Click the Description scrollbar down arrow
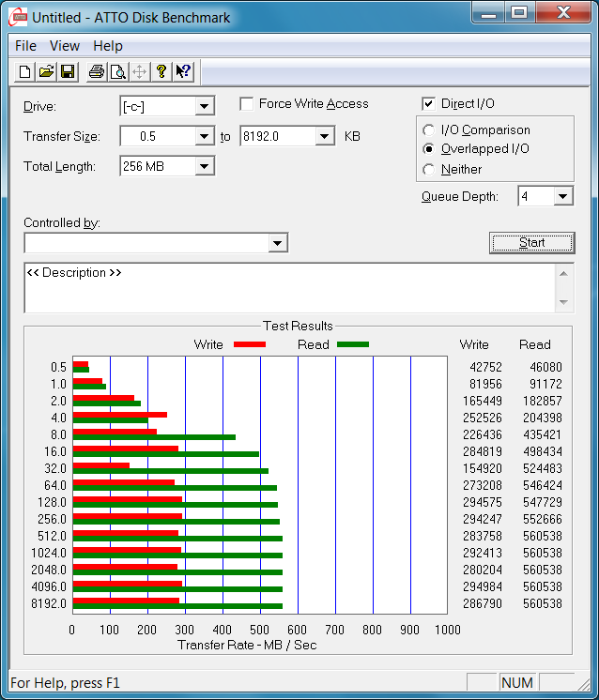 tap(563, 302)
